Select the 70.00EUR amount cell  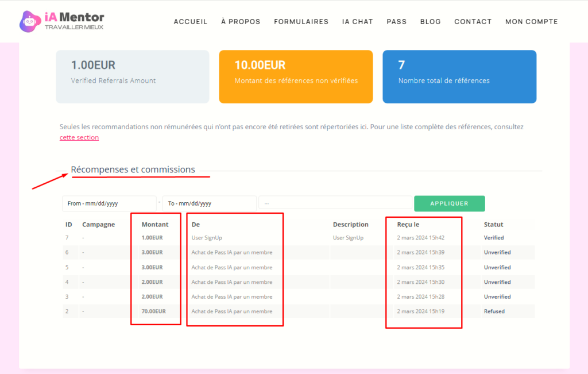[153, 311]
